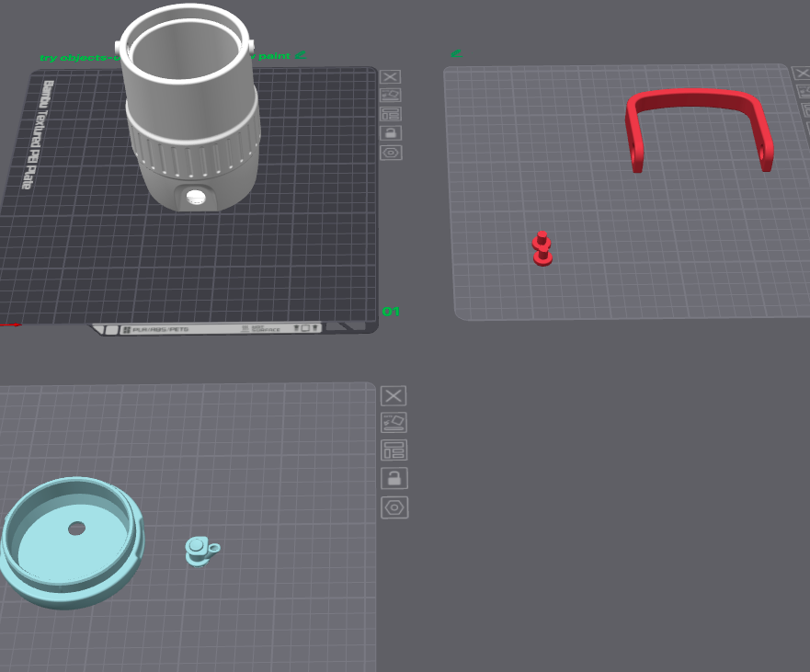
Task: Click the green 01 plate number
Action: click(x=391, y=312)
